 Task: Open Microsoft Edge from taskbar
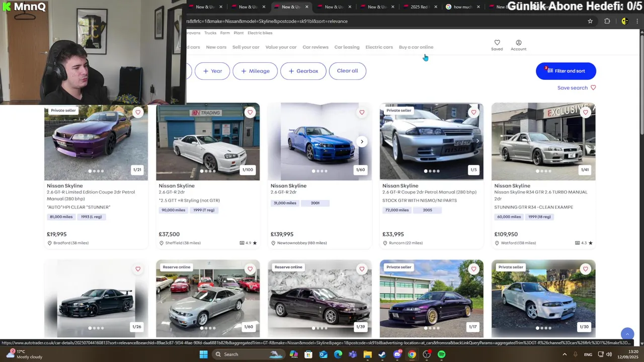pos(338,354)
